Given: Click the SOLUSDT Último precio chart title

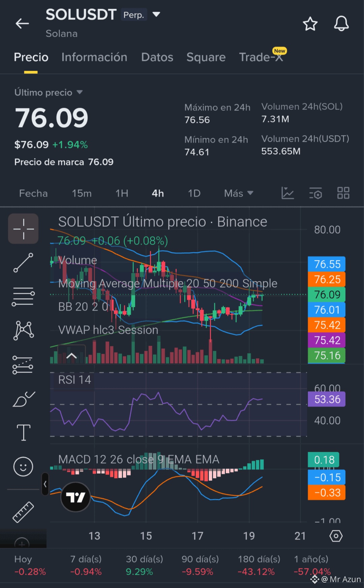Looking at the screenshot, I should [162, 222].
